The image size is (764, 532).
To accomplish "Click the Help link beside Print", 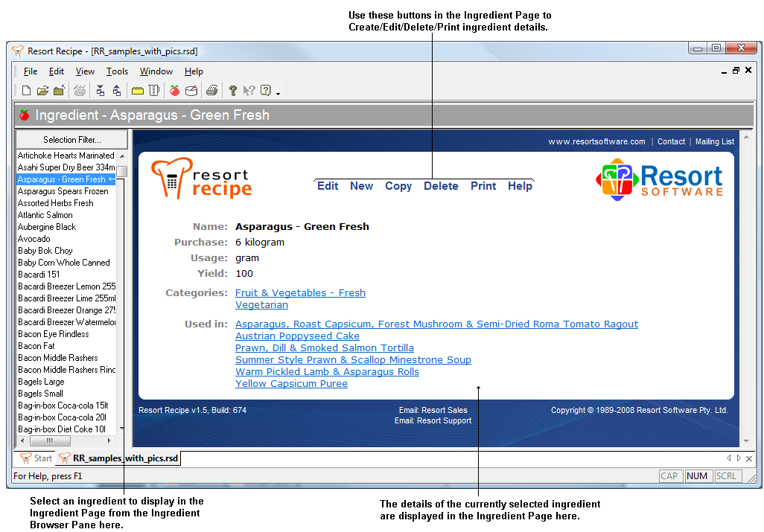I will pos(520,186).
